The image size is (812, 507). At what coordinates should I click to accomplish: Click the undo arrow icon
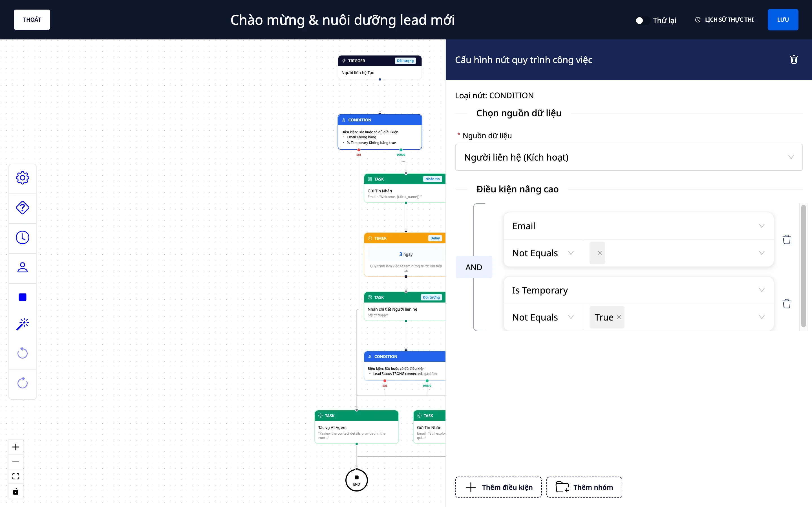[x=23, y=353]
